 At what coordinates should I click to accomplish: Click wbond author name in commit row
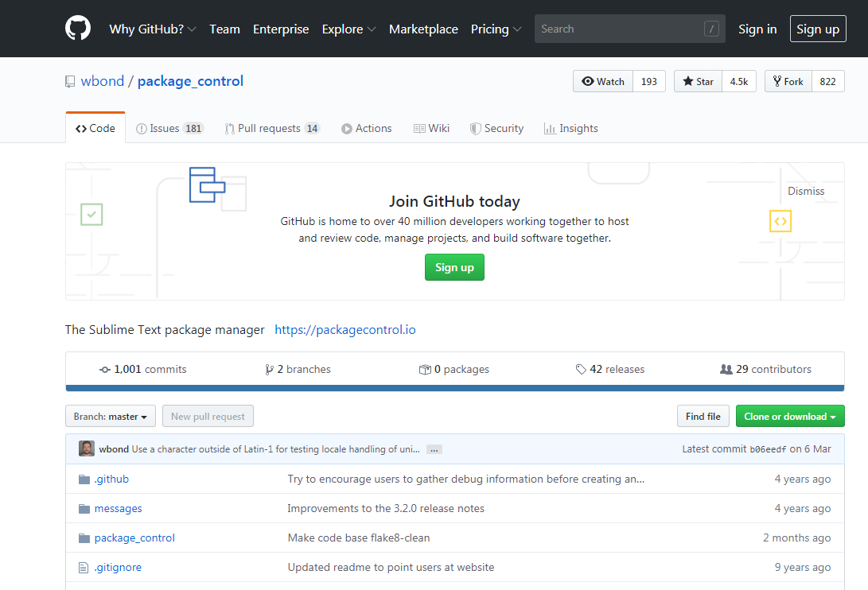click(x=114, y=449)
